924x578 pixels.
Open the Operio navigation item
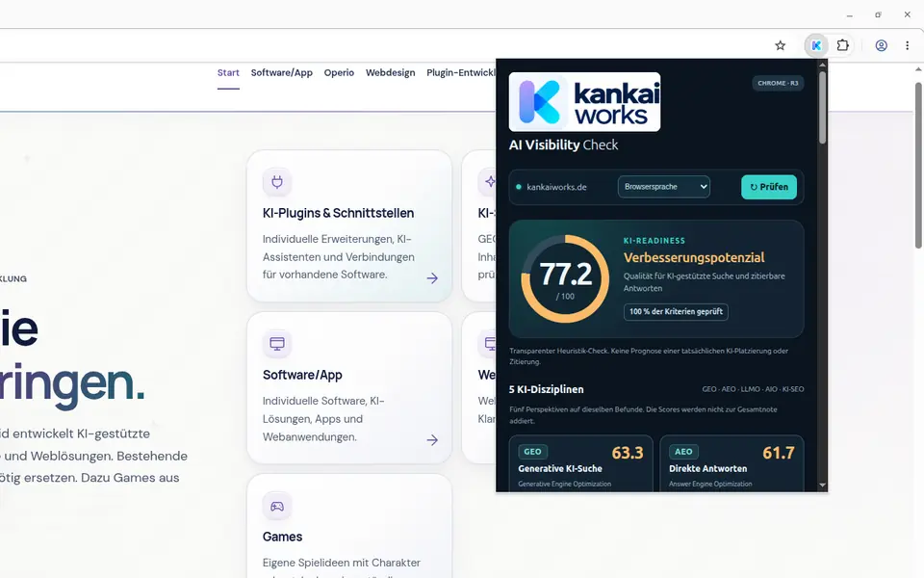coord(339,72)
